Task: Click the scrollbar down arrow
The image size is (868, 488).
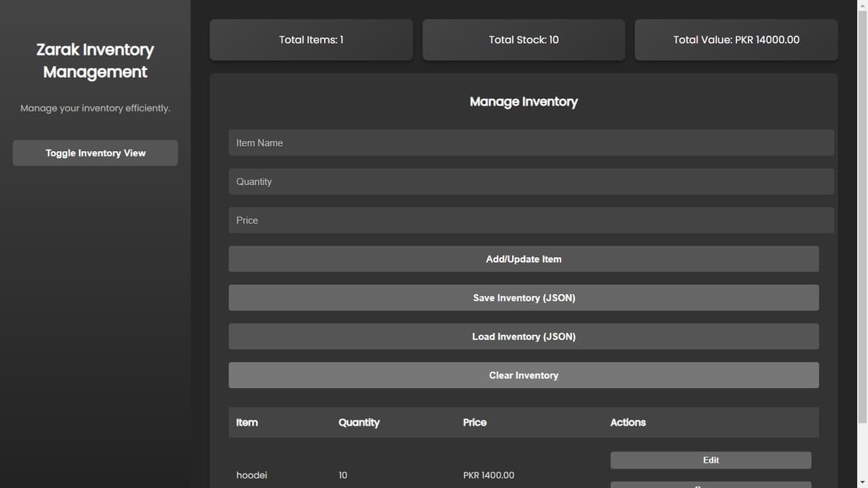Action: click(x=861, y=481)
